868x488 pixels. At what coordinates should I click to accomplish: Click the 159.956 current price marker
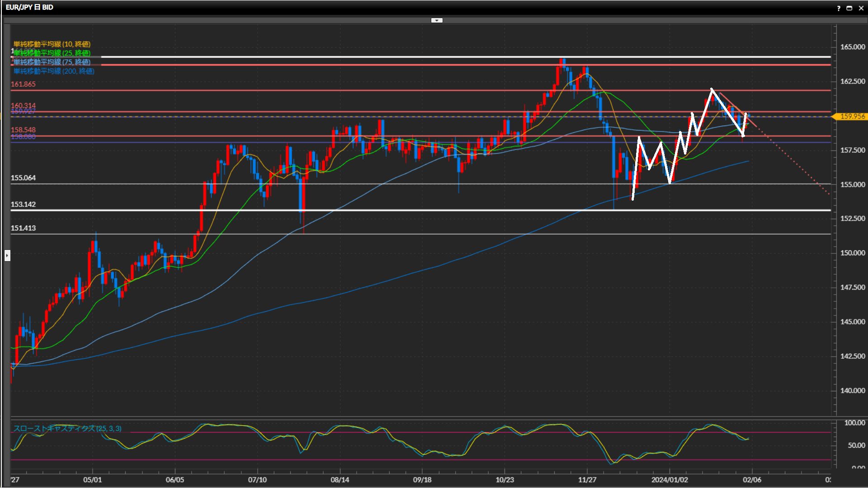pos(852,117)
